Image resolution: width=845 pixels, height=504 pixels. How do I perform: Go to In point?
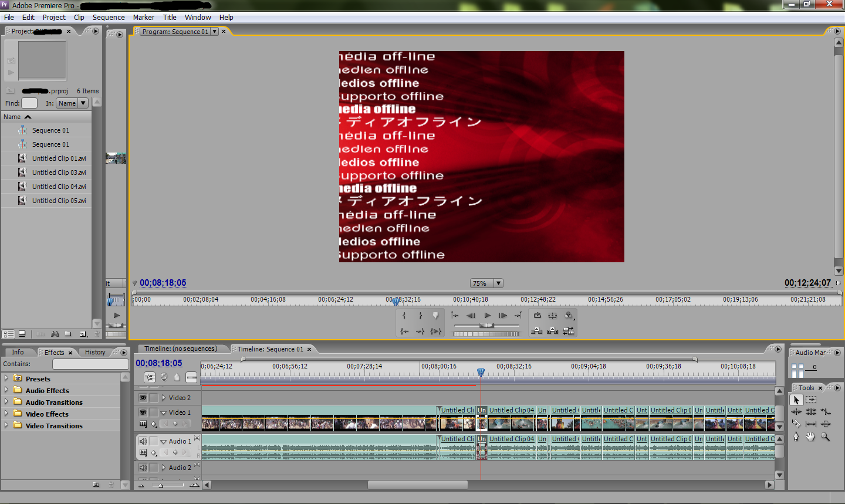click(404, 332)
